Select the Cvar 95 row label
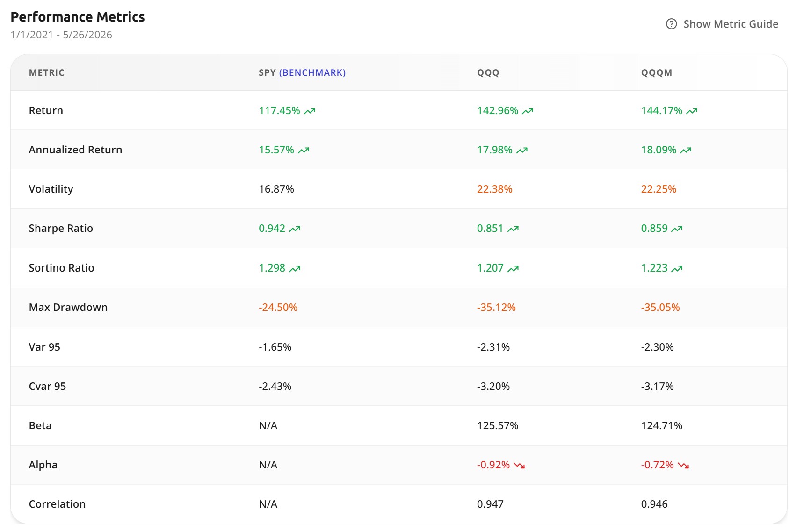 pyautogui.click(x=47, y=386)
